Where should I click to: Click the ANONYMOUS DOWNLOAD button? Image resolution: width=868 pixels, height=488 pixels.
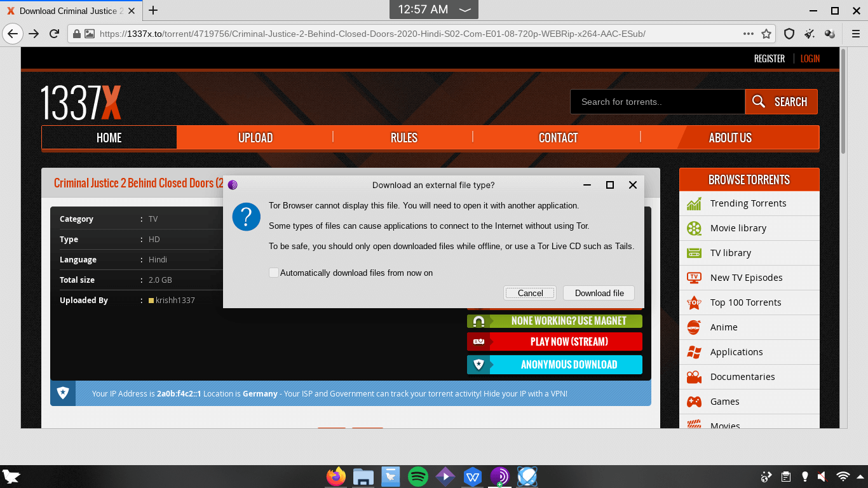(x=555, y=365)
